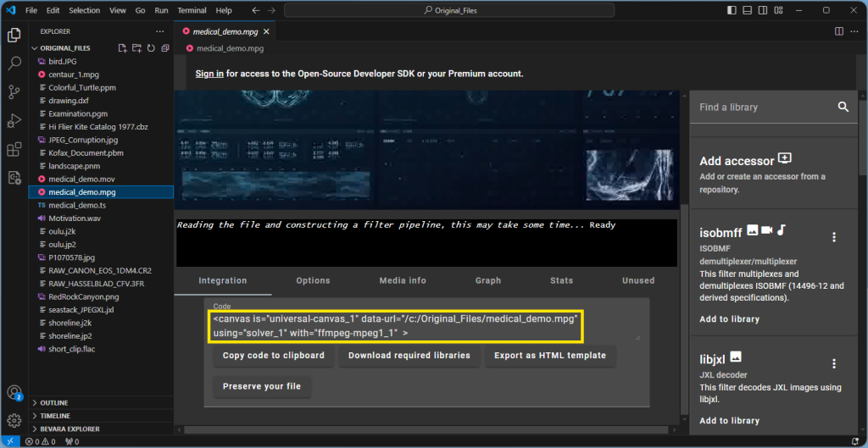Open libjxl library options menu
This screenshot has height=448, width=868.
[834, 363]
